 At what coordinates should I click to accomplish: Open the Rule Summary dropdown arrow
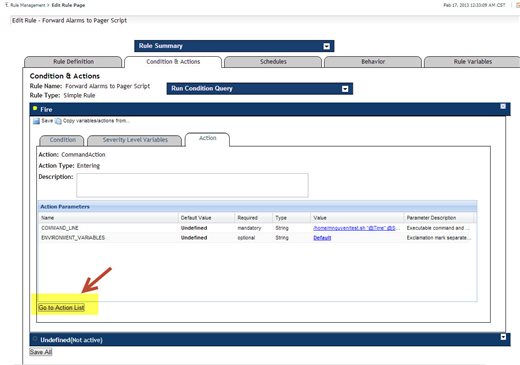pos(327,46)
